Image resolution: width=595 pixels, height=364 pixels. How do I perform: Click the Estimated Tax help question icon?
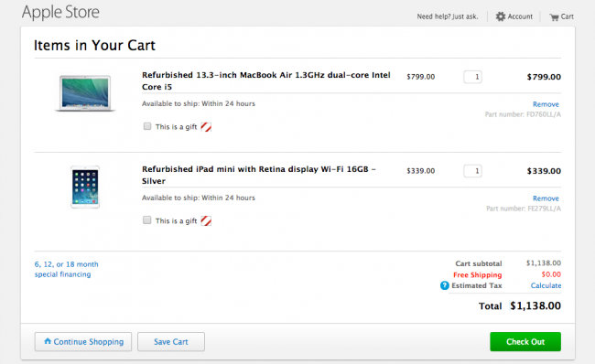[444, 285]
